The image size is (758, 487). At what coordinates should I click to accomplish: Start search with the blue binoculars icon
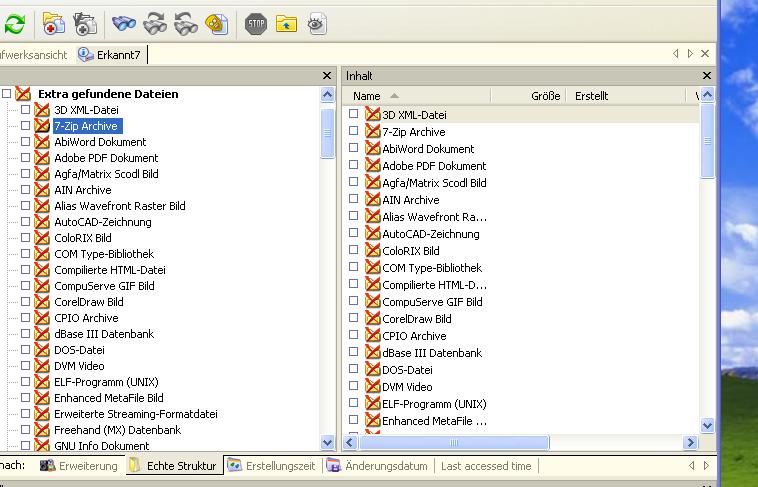pos(124,23)
